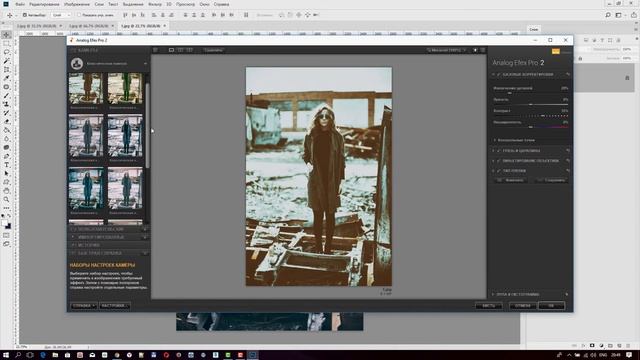Reset the Film Type section
This screenshot has width=640, height=360.
tap(567, 171)
